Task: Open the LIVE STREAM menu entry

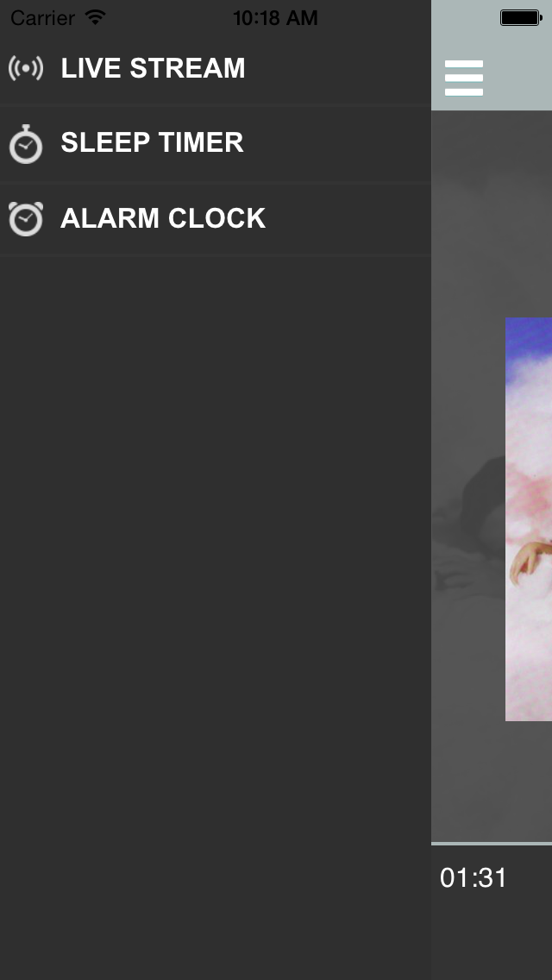Action: [216, 68]
